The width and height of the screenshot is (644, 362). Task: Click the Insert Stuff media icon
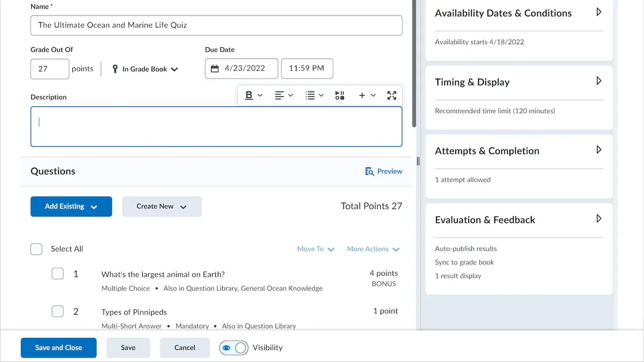click(340, 95)
